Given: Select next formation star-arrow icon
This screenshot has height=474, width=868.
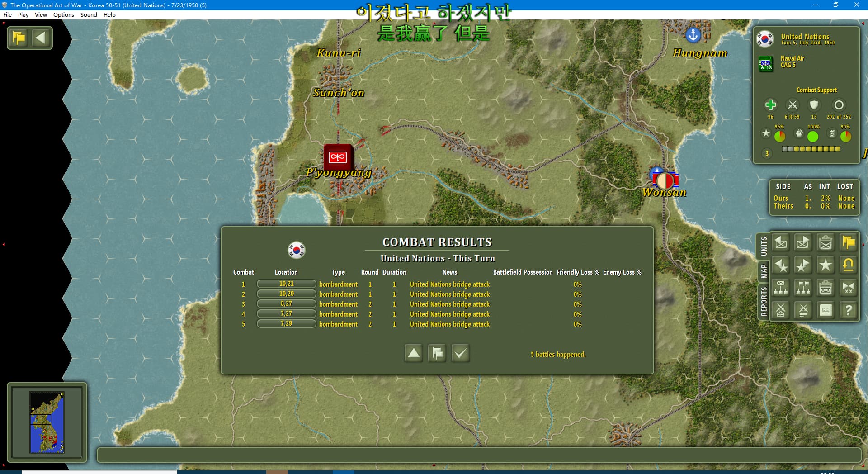Looking at the screenshot, I should pyautogui.click(x=803, y=265).
